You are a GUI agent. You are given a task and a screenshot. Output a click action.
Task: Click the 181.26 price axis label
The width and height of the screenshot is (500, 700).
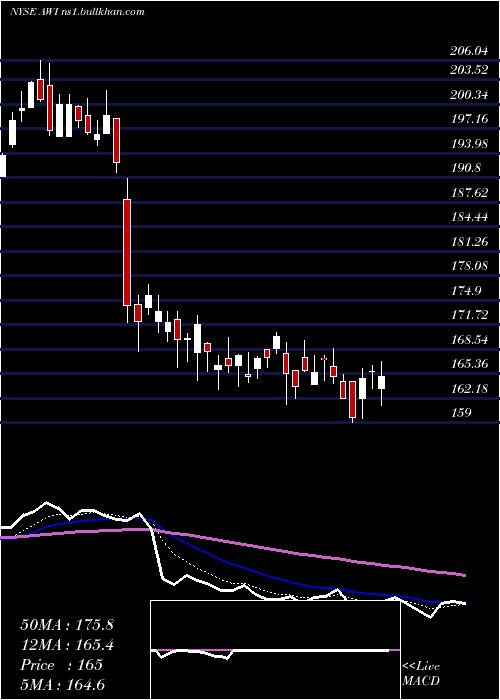tap(469, 242)
